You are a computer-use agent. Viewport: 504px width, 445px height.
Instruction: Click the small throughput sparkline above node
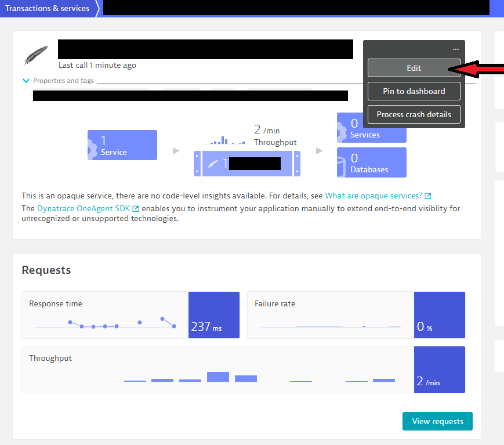click(x=223, y=140)
